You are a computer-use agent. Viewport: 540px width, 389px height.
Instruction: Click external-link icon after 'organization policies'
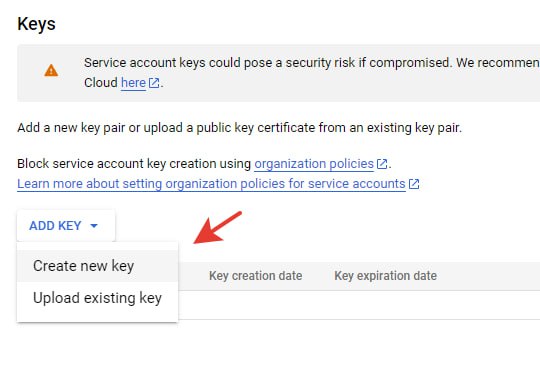(382, 164)
